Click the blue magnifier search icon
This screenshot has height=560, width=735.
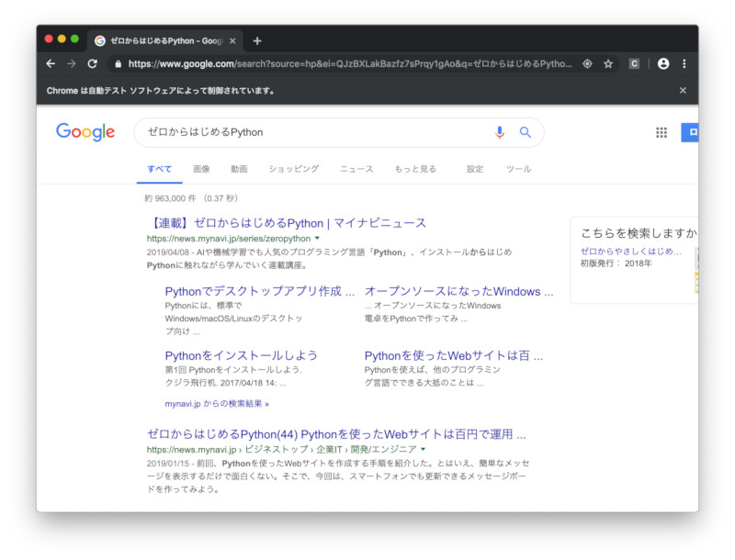click(525, 132)
